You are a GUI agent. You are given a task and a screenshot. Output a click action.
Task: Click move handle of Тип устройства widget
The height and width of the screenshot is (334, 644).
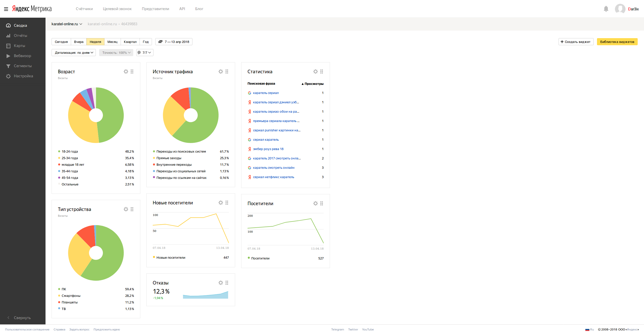pyautogui.click(x=132, y=209)
